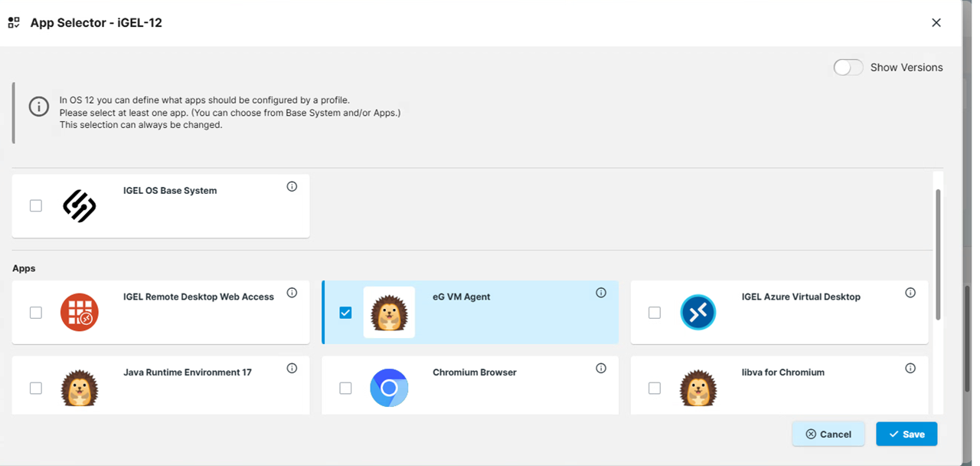Click the eG VM Agent hedgehog icon

tap(389, 312)
